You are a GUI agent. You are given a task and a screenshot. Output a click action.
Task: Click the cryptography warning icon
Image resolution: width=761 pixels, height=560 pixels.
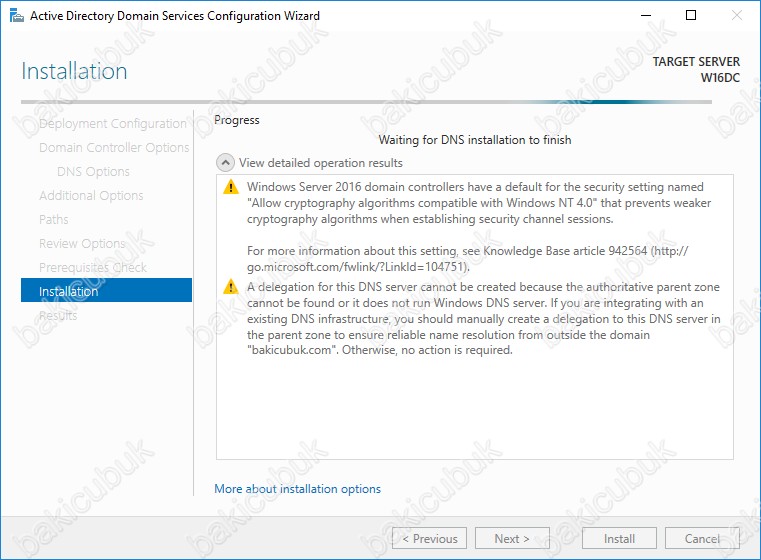[231, 187]
